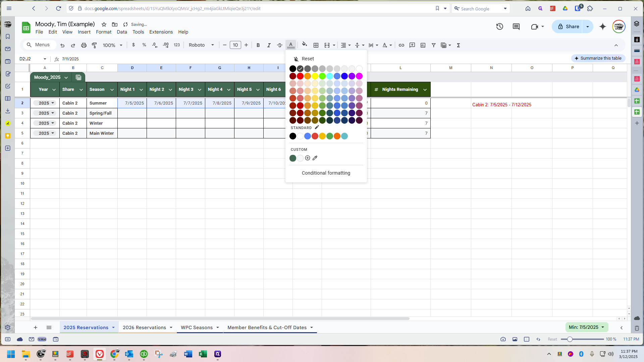The image size is (644, 362).
Task: Toggle strikethrough formatting
Action: [279, 45]
